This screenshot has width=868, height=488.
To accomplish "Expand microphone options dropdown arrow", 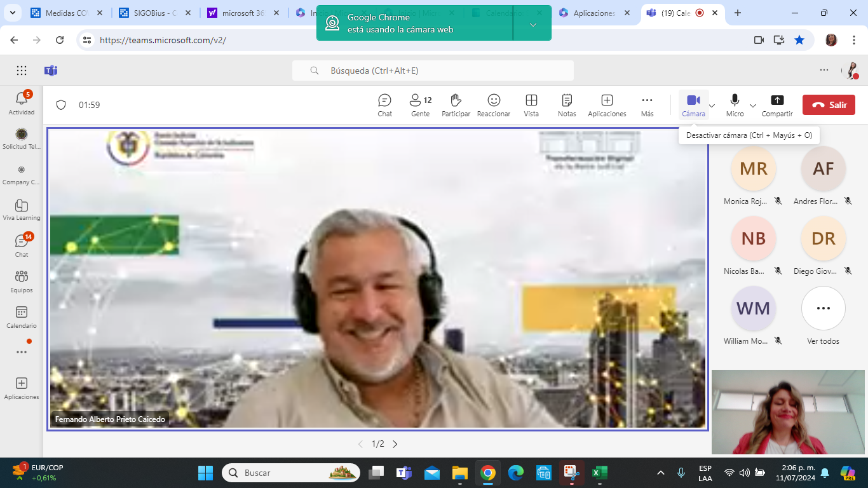I will tap(753, 105).
